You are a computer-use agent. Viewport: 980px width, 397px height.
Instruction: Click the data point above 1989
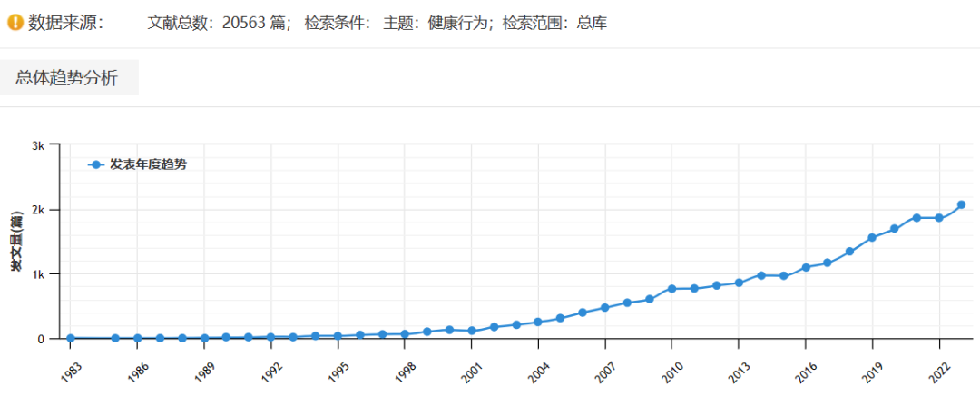click(204, 338)
